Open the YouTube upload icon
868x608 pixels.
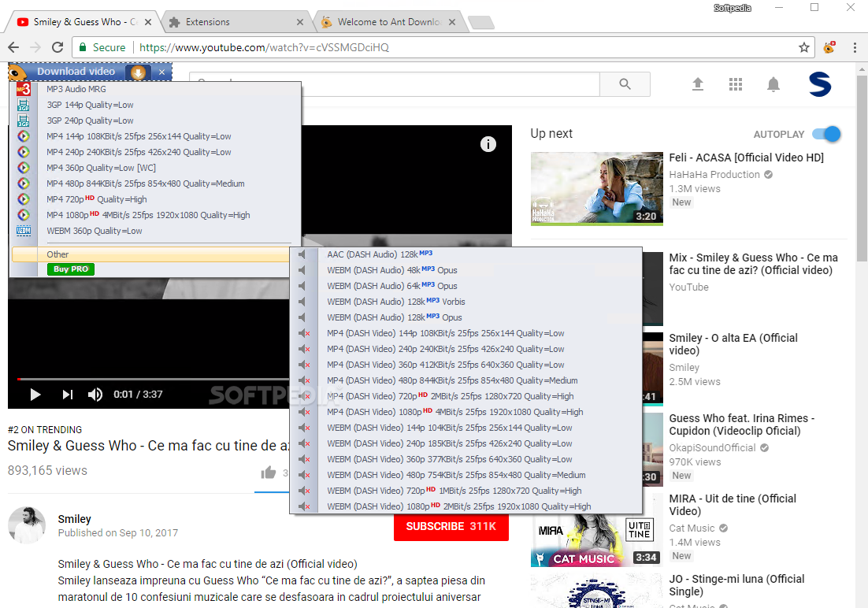[x=698, y=84]
